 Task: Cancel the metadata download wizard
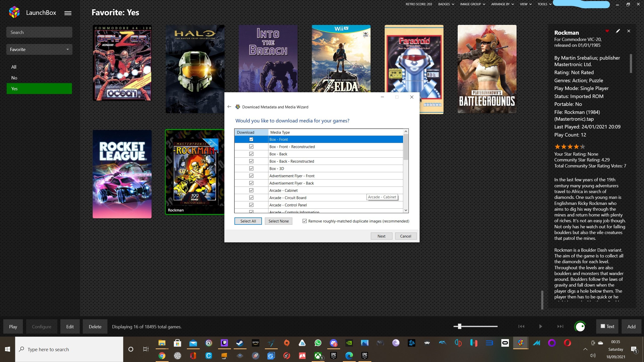click(406, 236)
